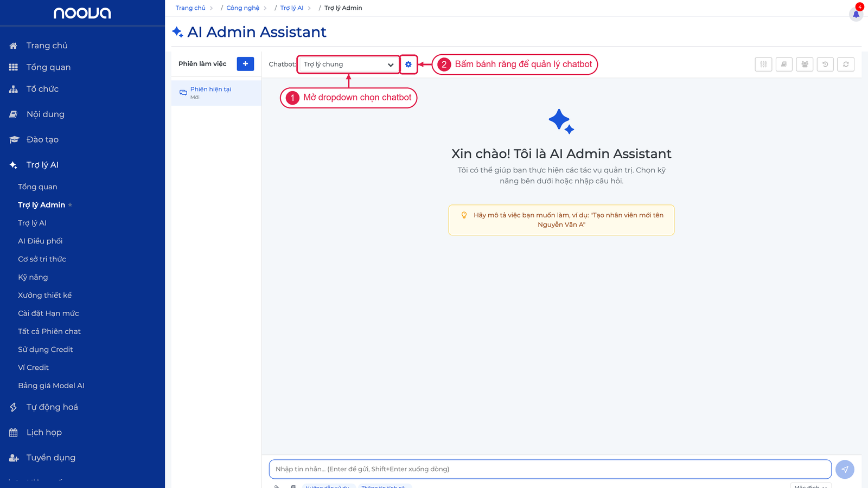Image resolution: width=868 pixels, height=488 pixels.
Task: Open top-level Tổng quan grid icon in sidebar
Action: tap(13, 67)
